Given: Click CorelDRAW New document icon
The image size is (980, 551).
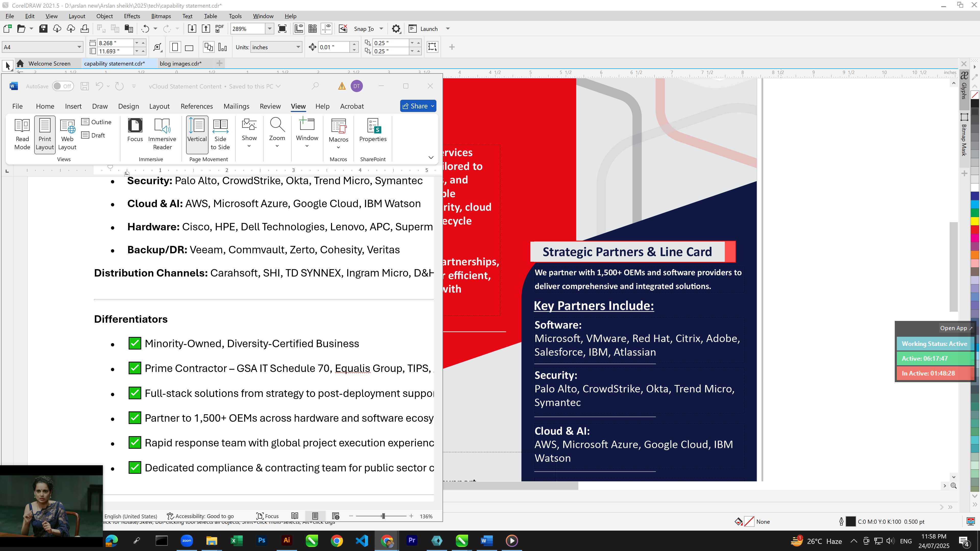Looking at the screenshot, I should 8,29.
